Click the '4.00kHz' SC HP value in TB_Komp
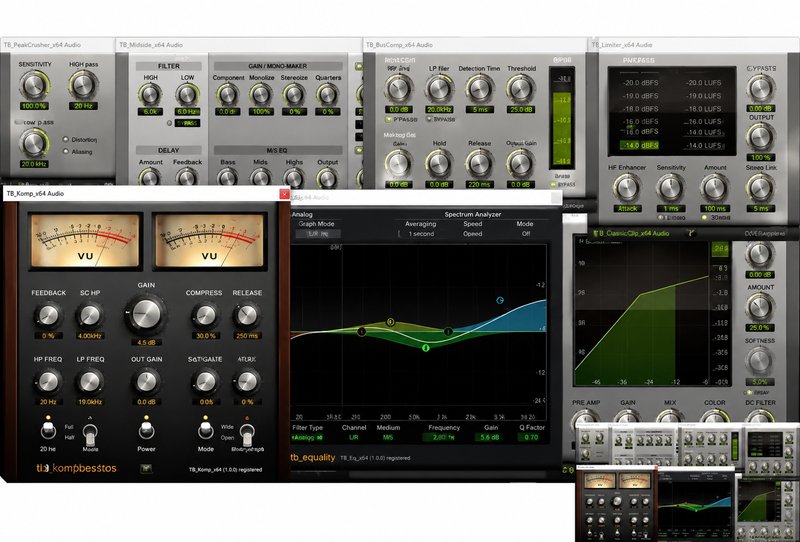800x542 pixels. click(90, 336)
